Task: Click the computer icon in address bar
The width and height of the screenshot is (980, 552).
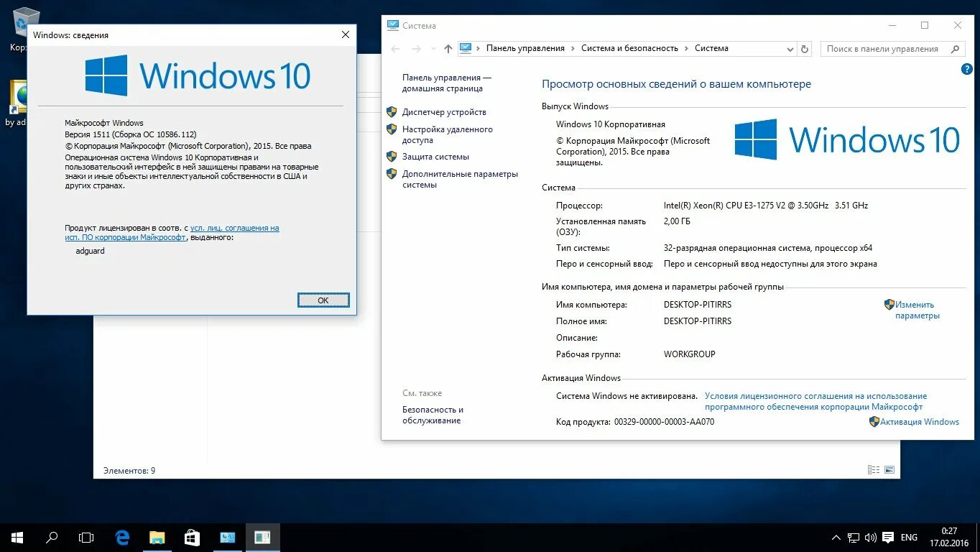Action: click(x=466, y=48)
